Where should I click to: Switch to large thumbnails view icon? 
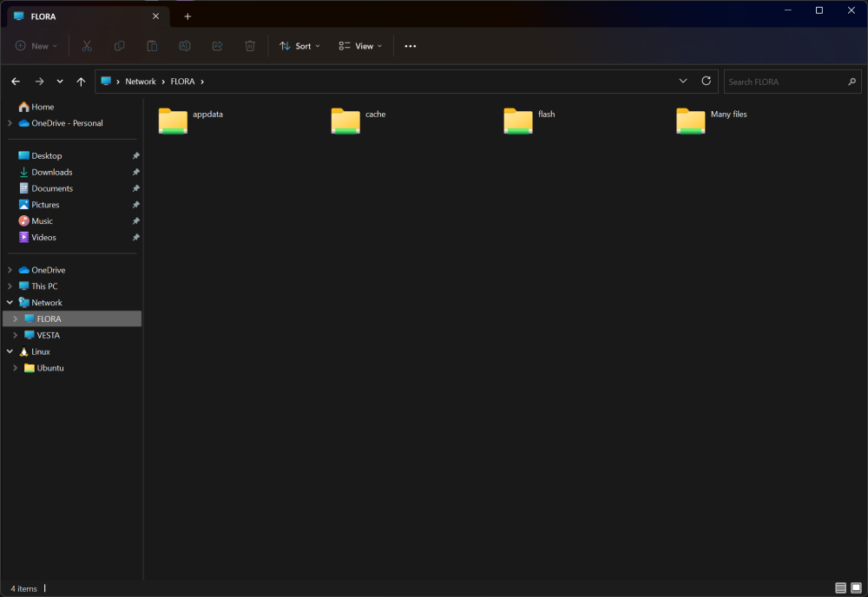point(856,587)
